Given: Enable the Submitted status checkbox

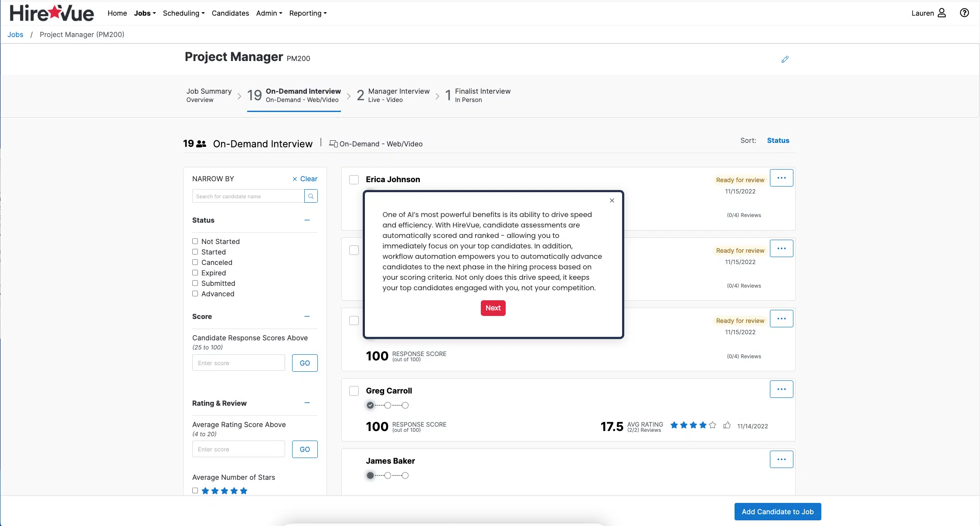Looking at the screenshot, I should [x=195, y=283].
